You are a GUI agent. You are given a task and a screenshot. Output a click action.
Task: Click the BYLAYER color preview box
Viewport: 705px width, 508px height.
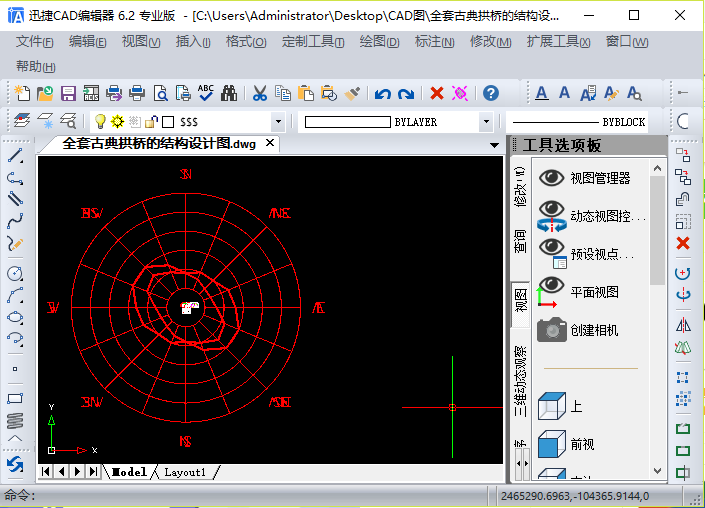click(348, 122)
